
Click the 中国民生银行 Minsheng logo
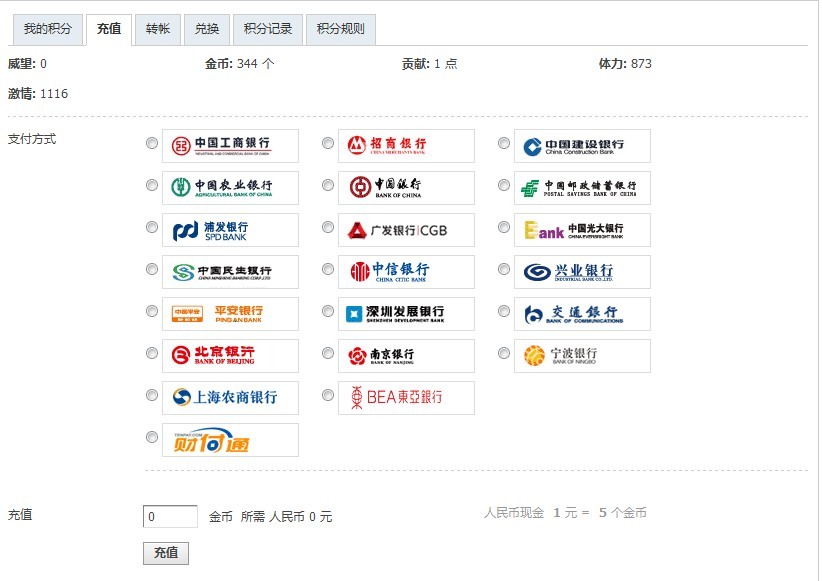pos(230,272)
